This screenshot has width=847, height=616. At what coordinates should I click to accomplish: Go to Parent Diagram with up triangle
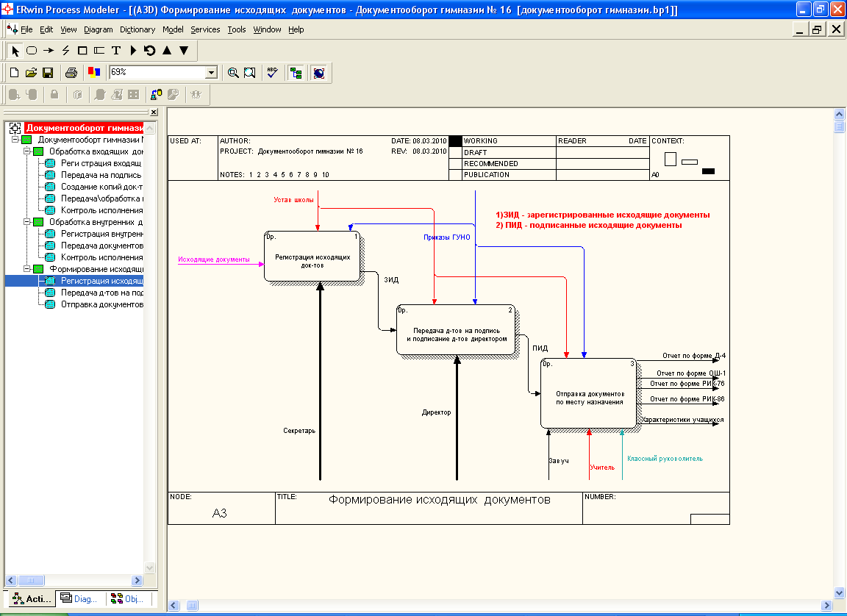coord(167,51)
